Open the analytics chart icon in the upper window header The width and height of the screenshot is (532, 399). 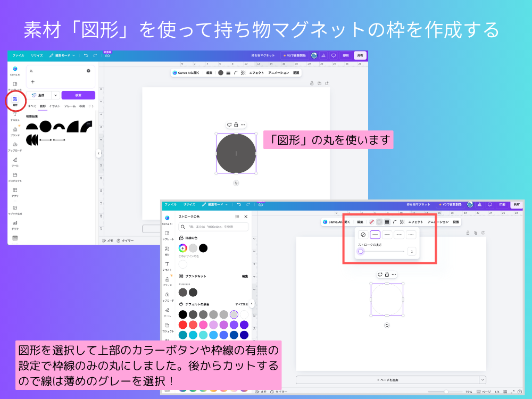pyautogui.click(x=323, y=55)
